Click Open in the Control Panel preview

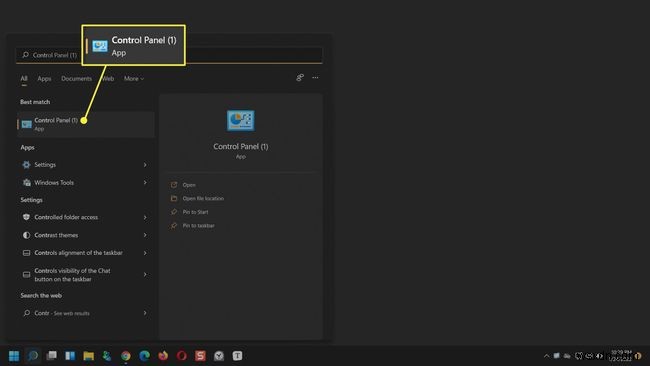(189, 185)
